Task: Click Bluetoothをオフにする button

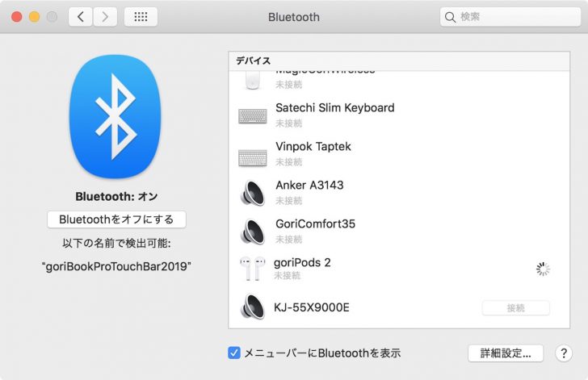Action: [x=116, y=219]
